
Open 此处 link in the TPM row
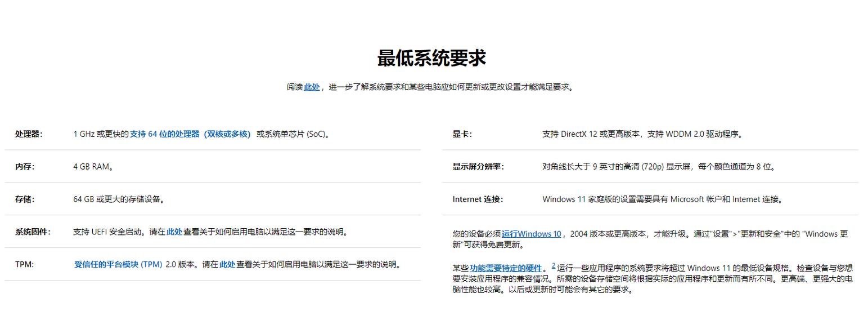[227, 264]
